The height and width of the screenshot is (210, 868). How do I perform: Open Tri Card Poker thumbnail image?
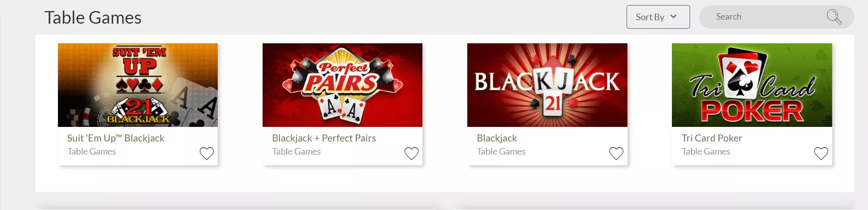(752, 85)
